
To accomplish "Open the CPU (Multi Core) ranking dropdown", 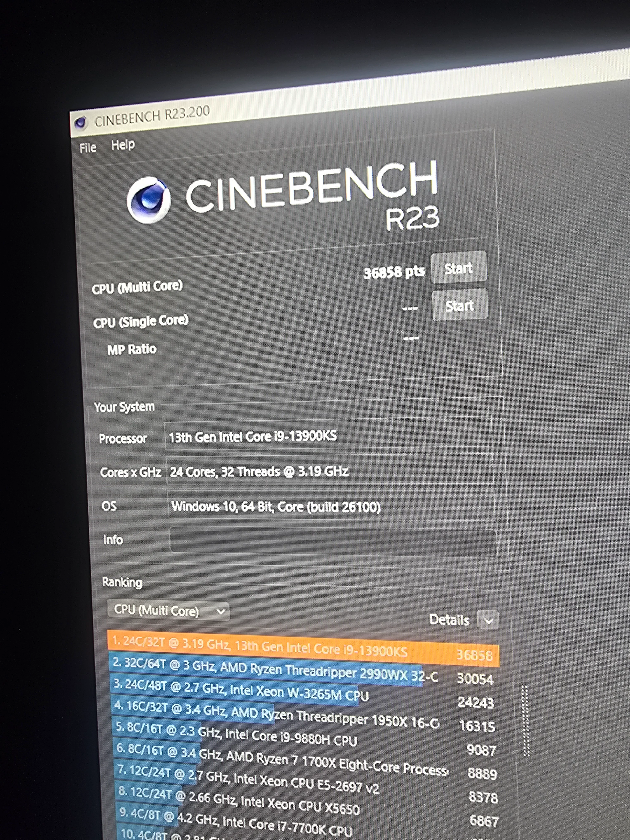I will pos(168,611).
